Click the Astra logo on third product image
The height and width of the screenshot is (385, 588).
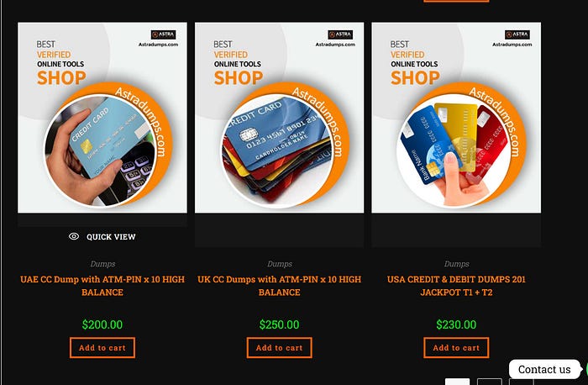[x=517, y=34]
